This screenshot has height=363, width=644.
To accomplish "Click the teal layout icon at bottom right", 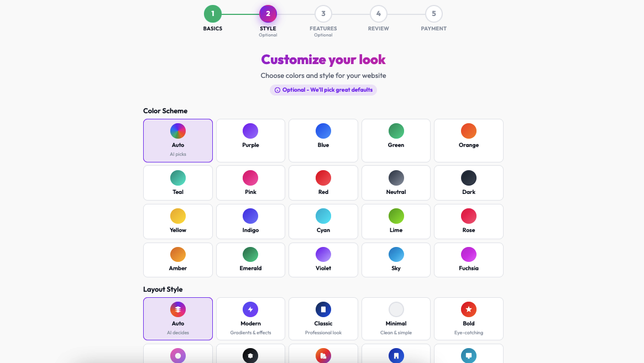I will [x=468, y=356].
